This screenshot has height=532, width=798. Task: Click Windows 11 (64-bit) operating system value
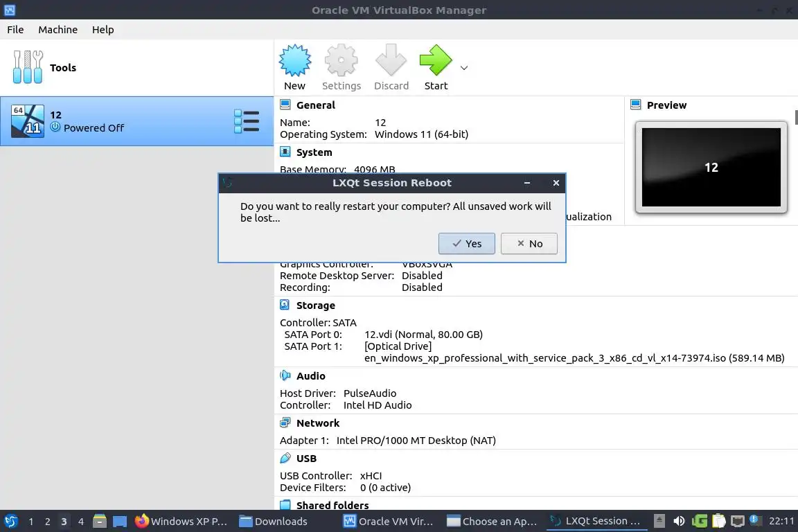421,134
